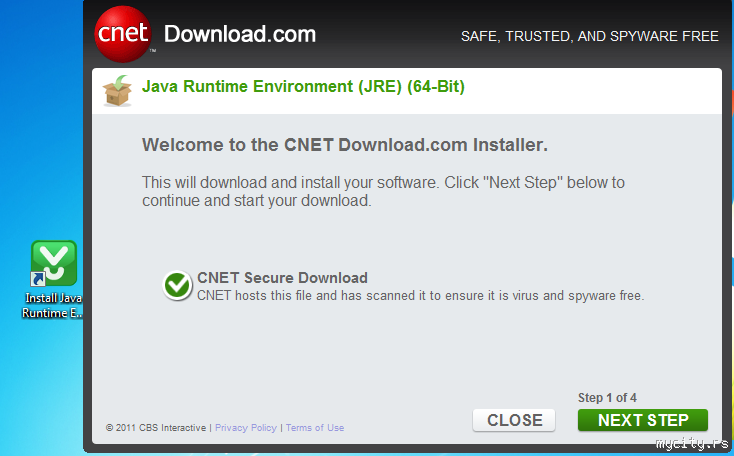Viewport: 734px width, 456px height.
Task: Click the 'This will download and install' paragraph
Action: coord(383,191)
